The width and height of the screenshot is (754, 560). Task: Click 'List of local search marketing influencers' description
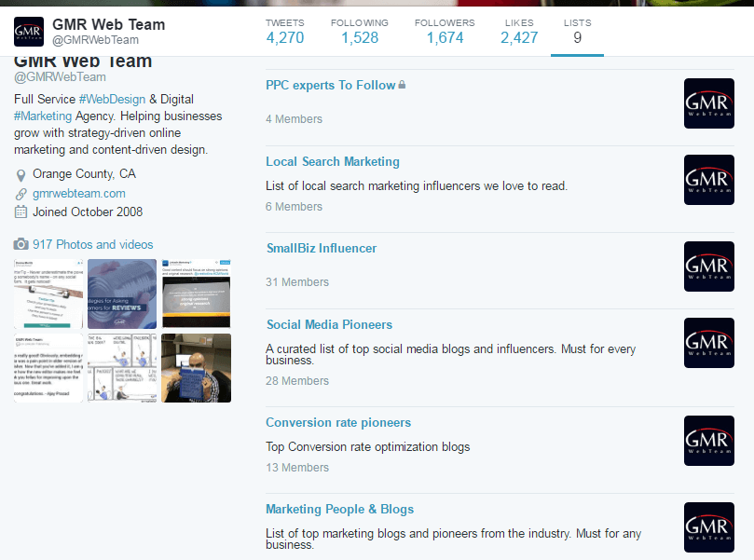click(x=417, y=185)
